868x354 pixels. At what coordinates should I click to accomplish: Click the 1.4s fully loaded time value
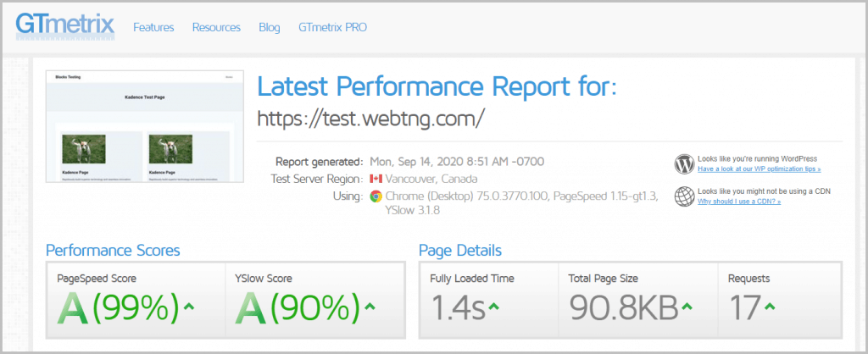click(x=458, y=307)
